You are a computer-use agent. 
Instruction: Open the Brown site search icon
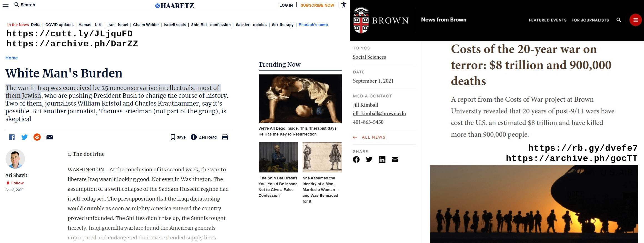[x=619, y=20]
